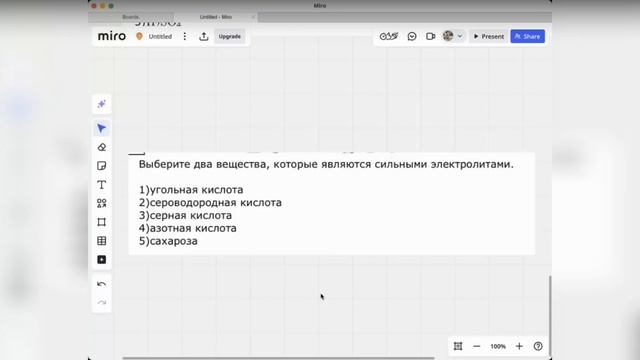Rename the Untitled board title
640x360 pixels.
tap(160, 36)
